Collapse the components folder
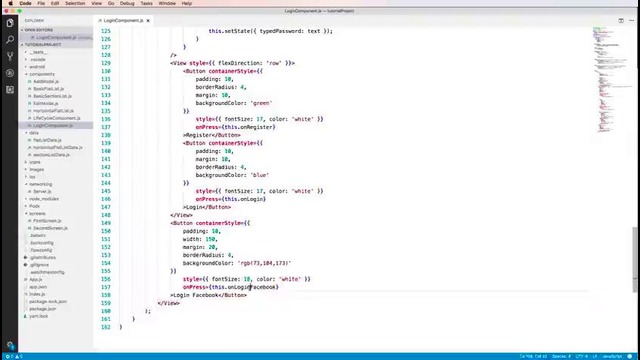 click(41, 74)
